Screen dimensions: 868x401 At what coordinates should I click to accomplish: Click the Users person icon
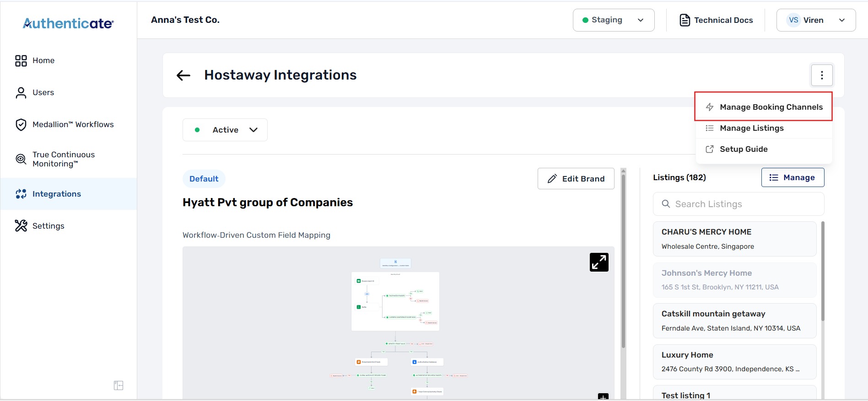[21, 93]
